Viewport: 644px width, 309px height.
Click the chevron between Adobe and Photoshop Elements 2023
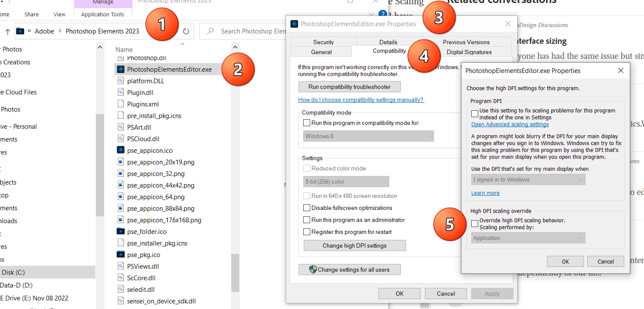(x=60, y=31)
